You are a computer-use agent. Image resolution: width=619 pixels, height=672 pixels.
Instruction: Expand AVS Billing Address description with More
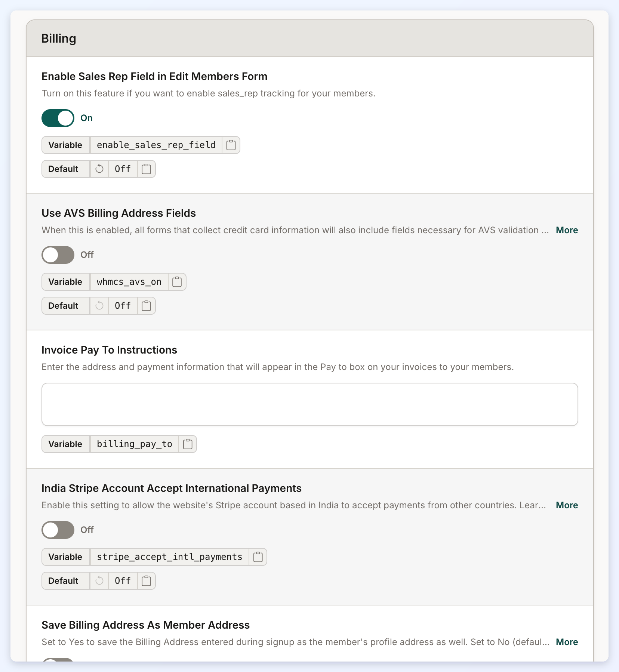click(x=567, y=230)
